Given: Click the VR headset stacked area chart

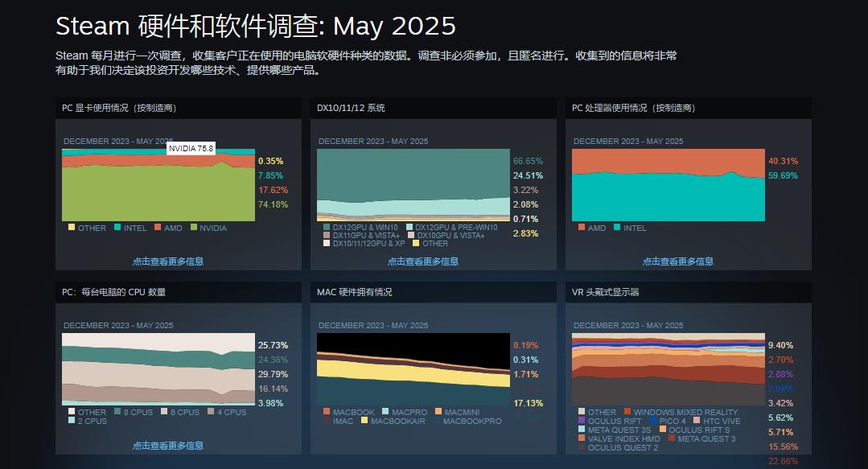Looking at the screenshot, I should click(668, 370).
